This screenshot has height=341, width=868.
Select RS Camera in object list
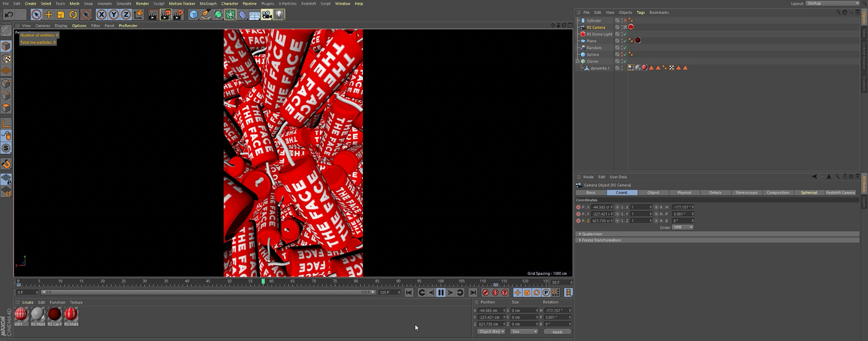pyautogui.click(x=595, y=27)
